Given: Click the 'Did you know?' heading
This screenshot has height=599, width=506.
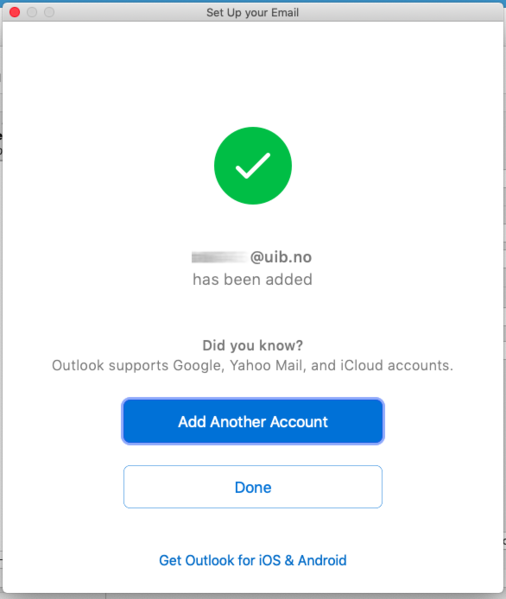Looking at the screenshot, I should [x=253, y=345].
